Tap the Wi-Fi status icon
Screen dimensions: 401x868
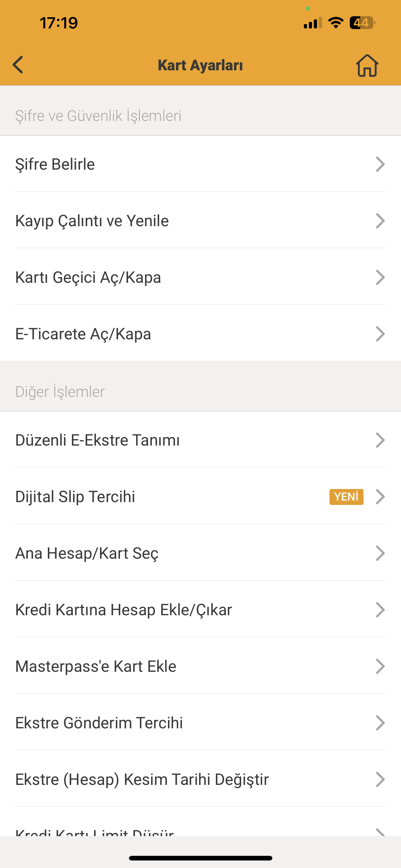pos(335,23)
